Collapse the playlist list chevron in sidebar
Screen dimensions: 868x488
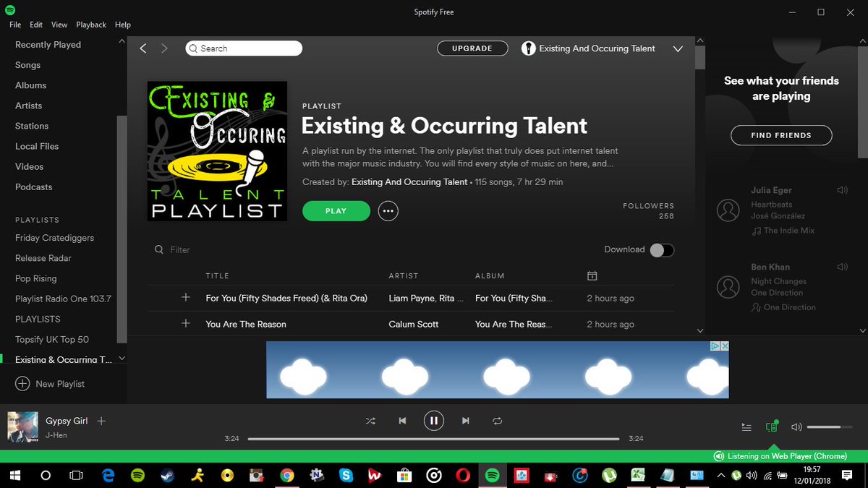(x=122, y=359)
